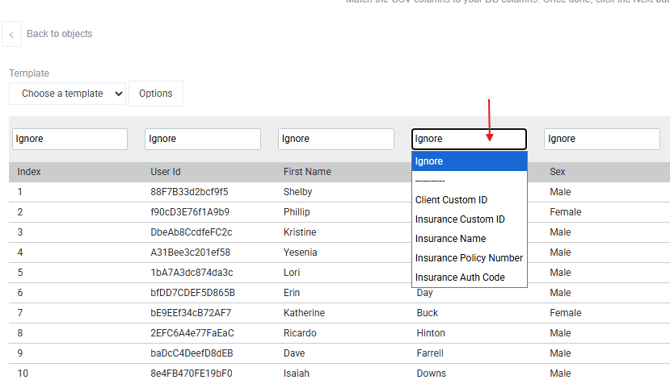The image size is (670, 384).
Task: Open the Ignore dropdown above First Name column
Action: click(x=336, y=139)
